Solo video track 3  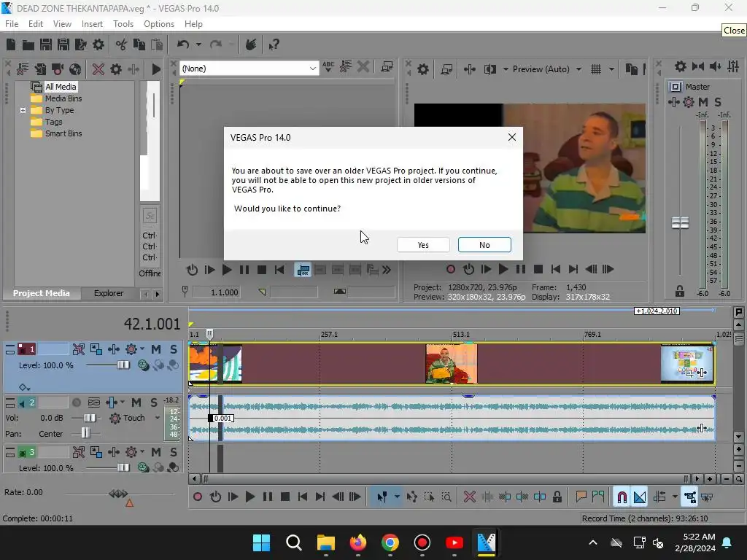tap(174, 452)
